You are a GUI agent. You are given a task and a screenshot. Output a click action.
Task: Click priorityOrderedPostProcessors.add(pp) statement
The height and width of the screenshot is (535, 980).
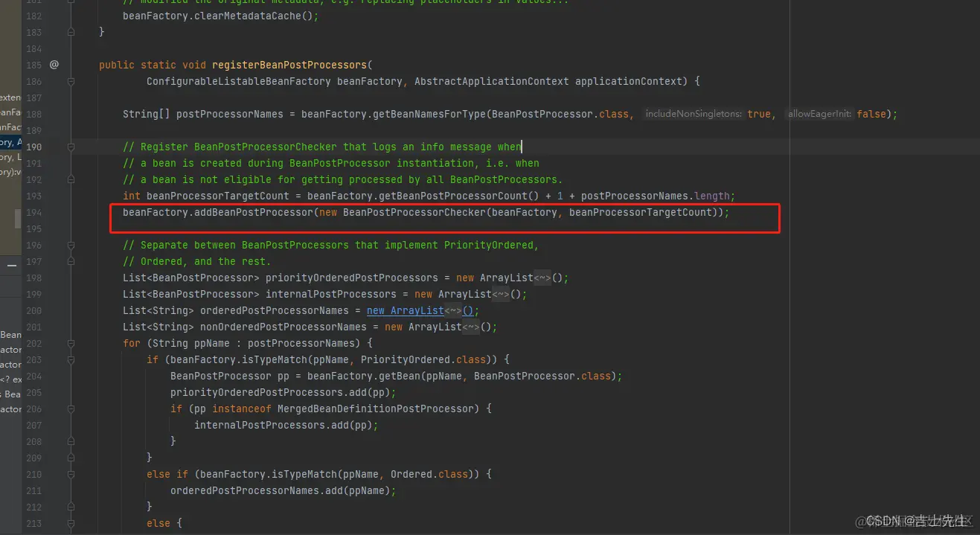pyautogui.click(x=284, y=392)
